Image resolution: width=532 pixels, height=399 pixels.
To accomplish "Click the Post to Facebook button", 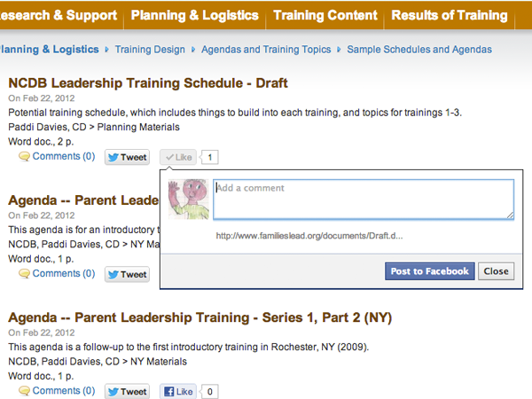I will 429,271.
